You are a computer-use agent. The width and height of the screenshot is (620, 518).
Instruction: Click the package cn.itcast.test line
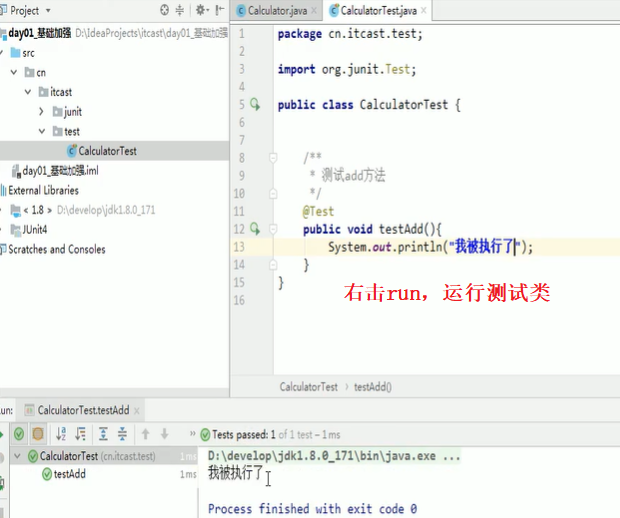coord(350,34)
